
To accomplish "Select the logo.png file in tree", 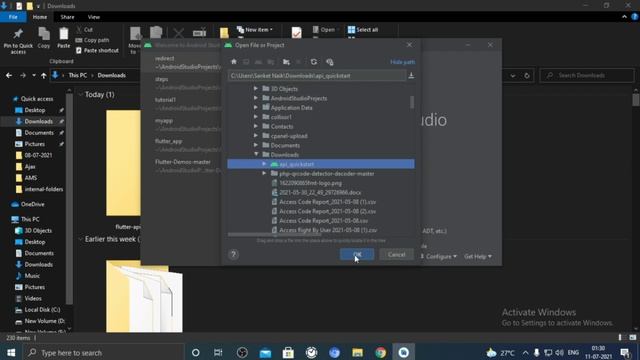I will pyautogui.click(x=311, y=183).
